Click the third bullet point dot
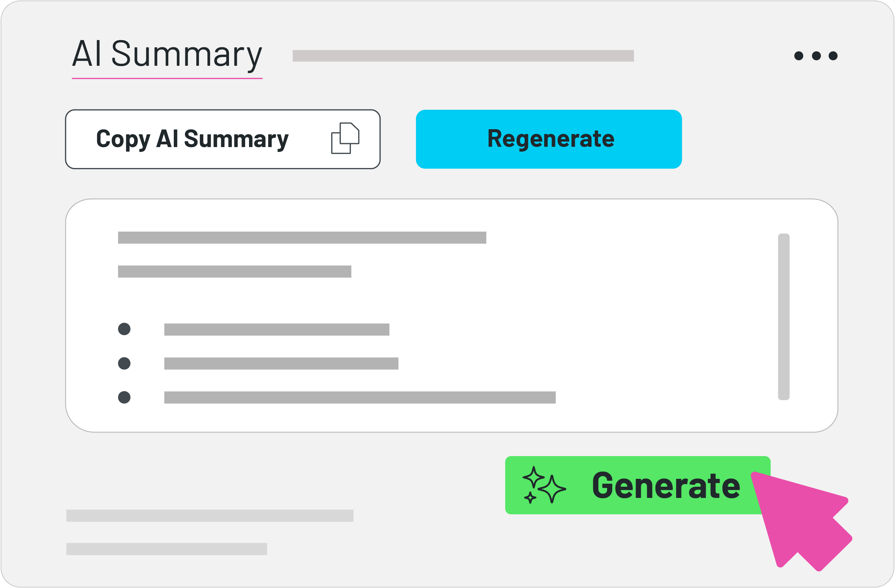Screen dimensions: 895x588 pyautogui.click(x=124, y=397)
